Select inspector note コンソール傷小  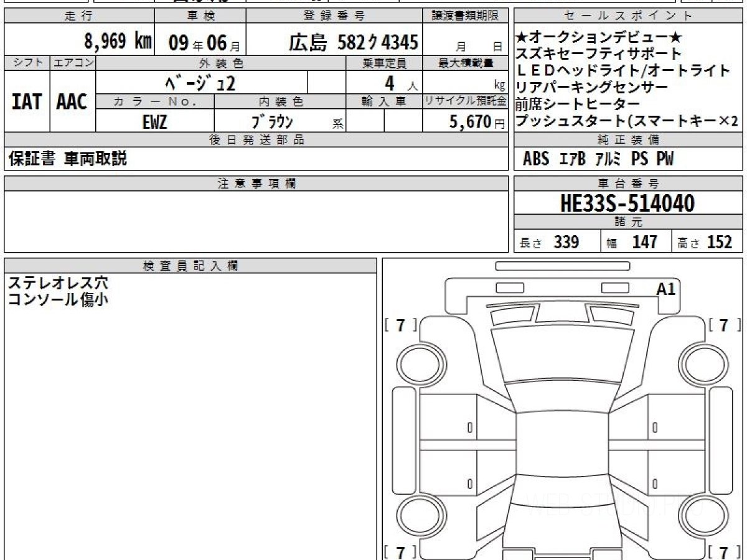tap(58, 299)
